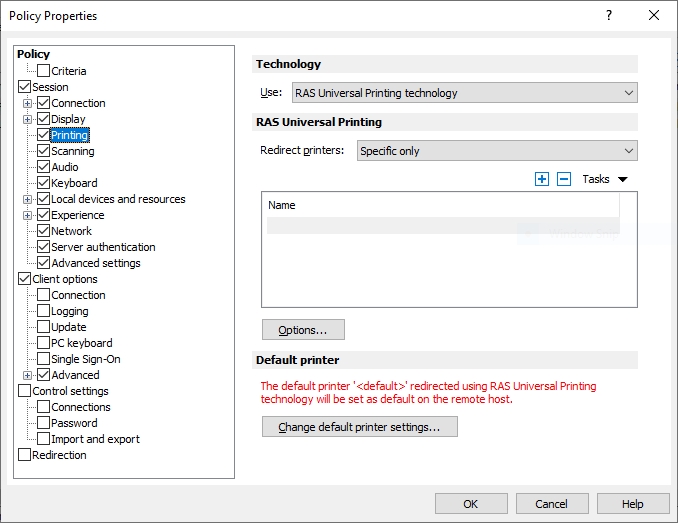Screen dimensions: 678x523
Task: Click the question mark help icon in title bar
Action: tap(609, 15)
